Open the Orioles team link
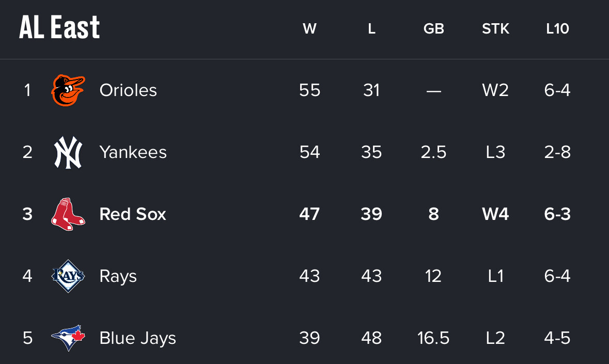609x364 pixels. tap(128, 90)
